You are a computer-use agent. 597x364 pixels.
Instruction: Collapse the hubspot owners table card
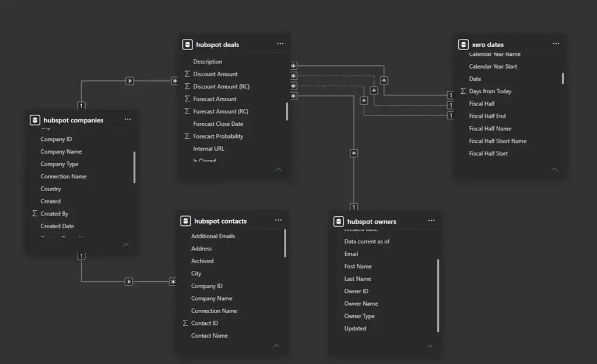tap(430, 346)
